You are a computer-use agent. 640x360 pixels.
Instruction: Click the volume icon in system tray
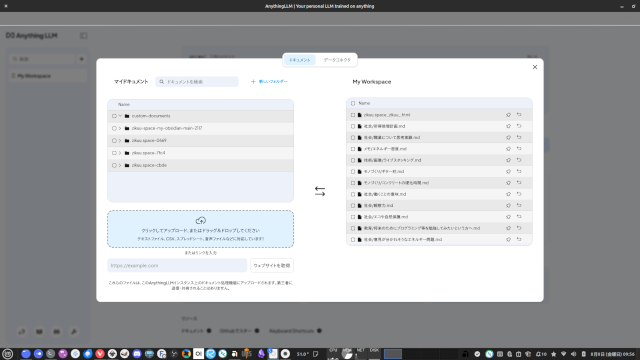573,354
